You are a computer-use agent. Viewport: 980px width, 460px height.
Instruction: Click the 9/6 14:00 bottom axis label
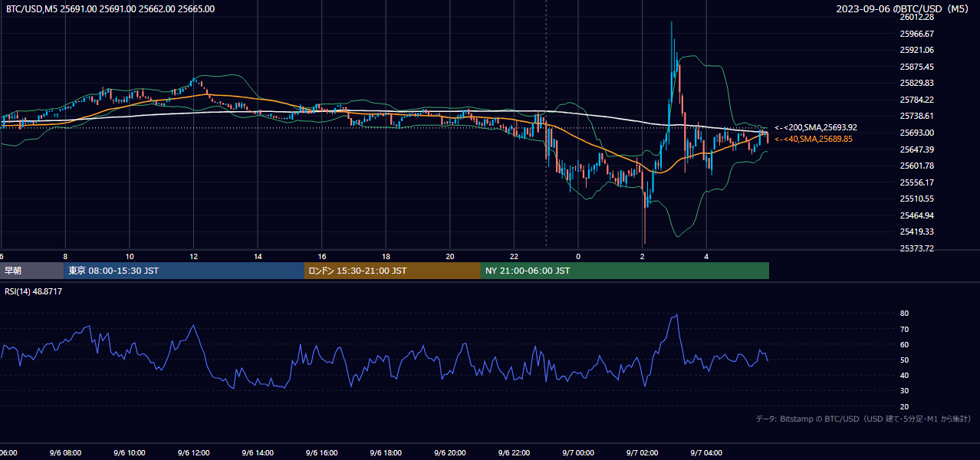(x=258, y=453)
